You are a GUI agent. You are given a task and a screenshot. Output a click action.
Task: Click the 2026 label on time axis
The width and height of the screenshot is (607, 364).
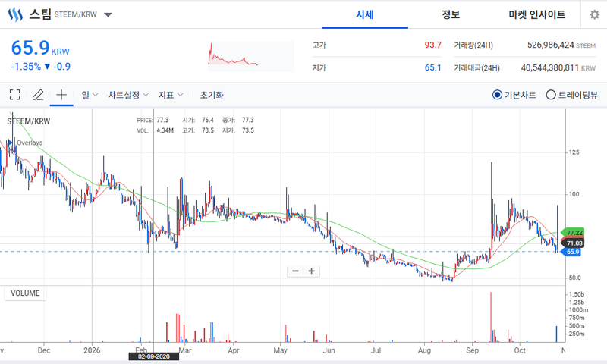pyautogui.click(x=92, y=350)
